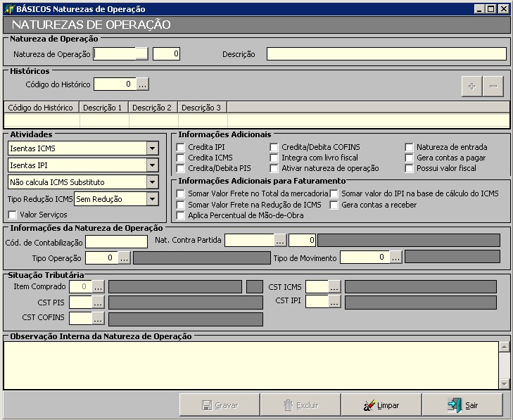Toggle Gera contas a receber checkbox
Image resolution: width=513 pixels, height=420 pixels.
pos(334,205)
